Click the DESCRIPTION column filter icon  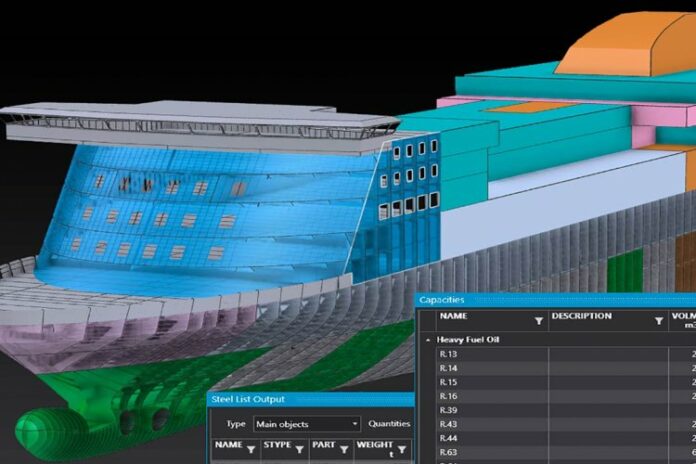[658, 321]
